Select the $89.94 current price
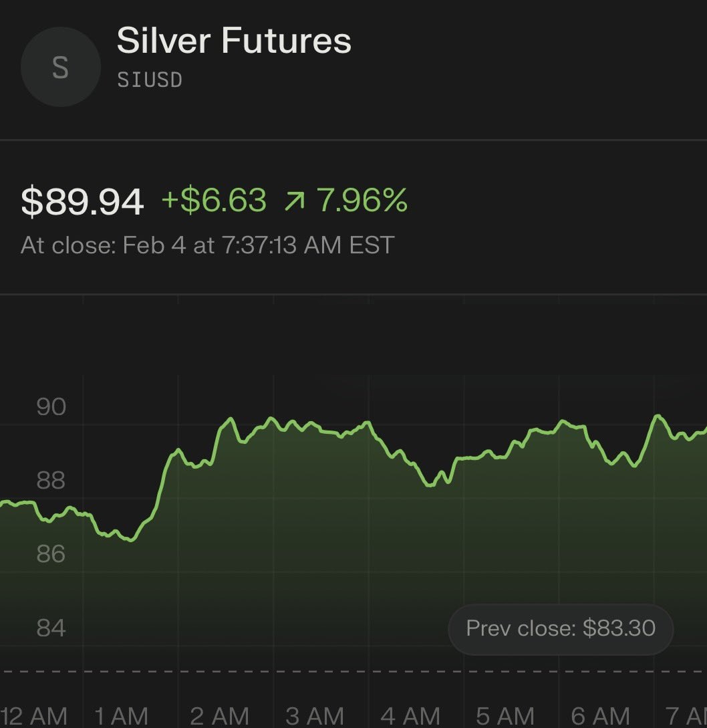Viewport: 707px width, 728px height. click(82, 201)
